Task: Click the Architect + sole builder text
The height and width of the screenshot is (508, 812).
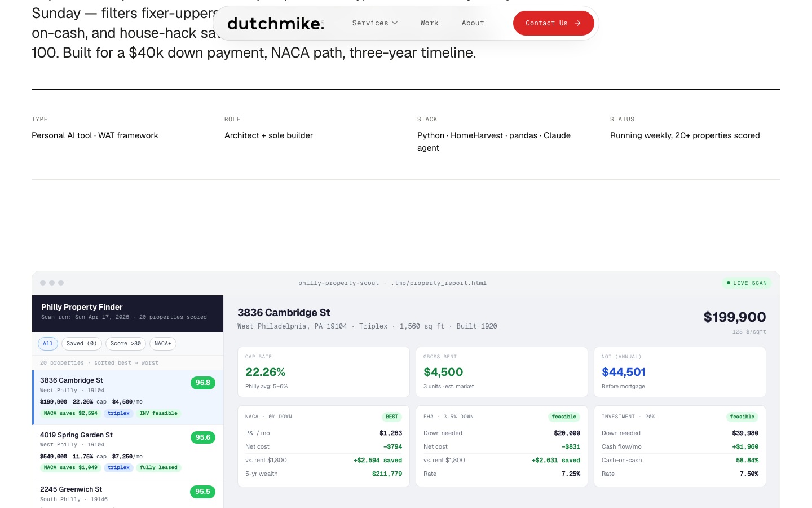Action: tap(268, 135)
